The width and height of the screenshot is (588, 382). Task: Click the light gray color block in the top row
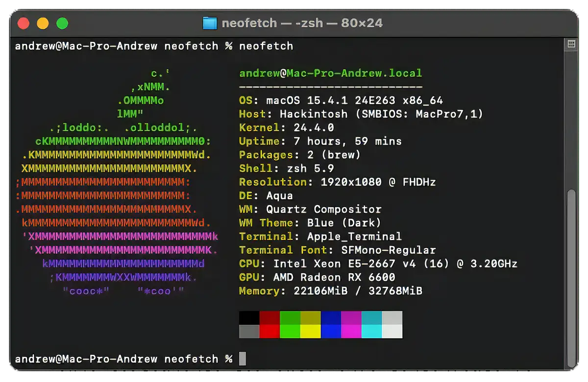(392, 318)
